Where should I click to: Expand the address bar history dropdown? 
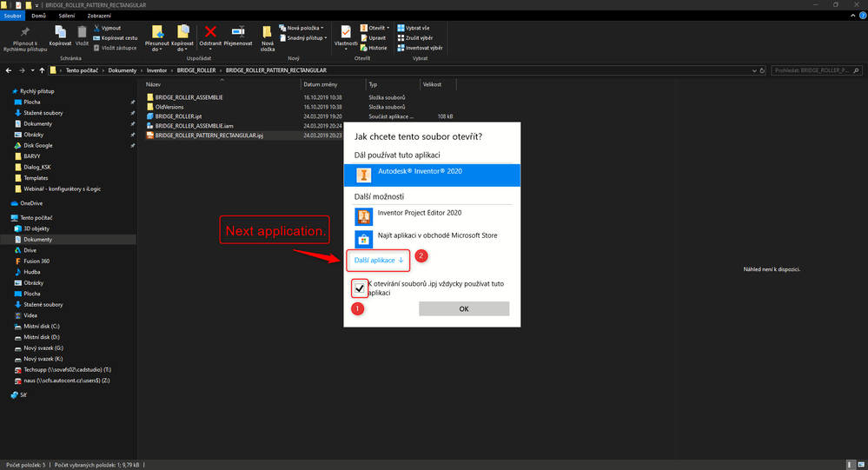[754, 70]
